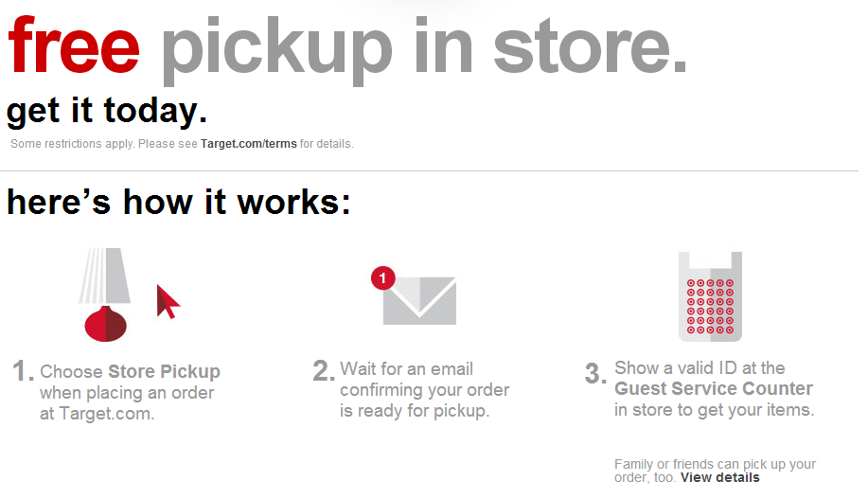Click the step number 1 label
Viewport: 868px width, 499px height.
(24, 370)
